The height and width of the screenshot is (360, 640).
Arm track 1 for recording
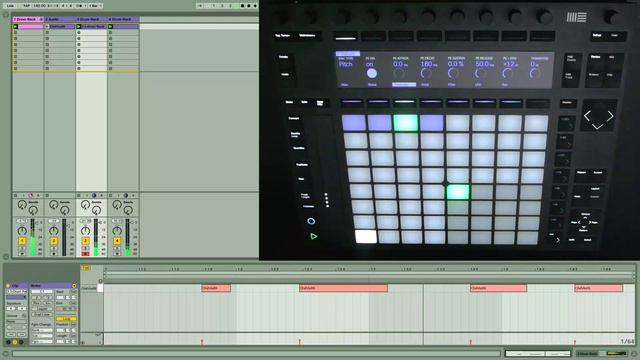point(22,254)
